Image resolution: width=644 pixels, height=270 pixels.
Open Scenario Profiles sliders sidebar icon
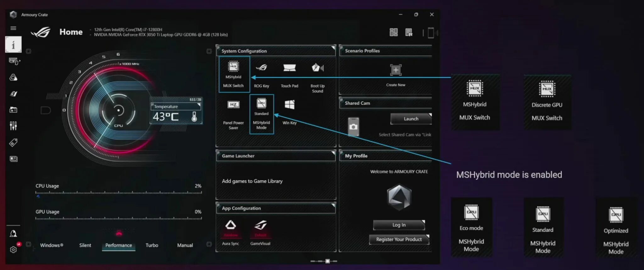[13, 126]
